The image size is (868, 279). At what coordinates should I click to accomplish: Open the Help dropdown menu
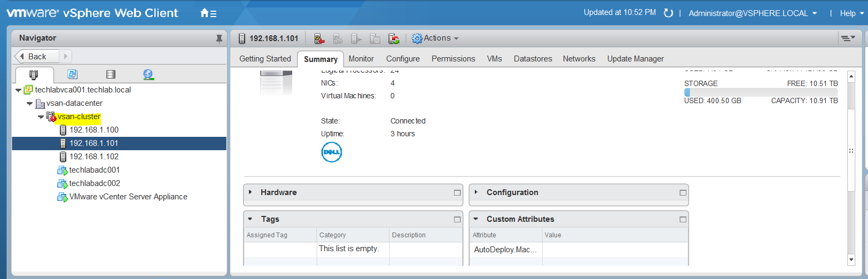tap(852, 13)
